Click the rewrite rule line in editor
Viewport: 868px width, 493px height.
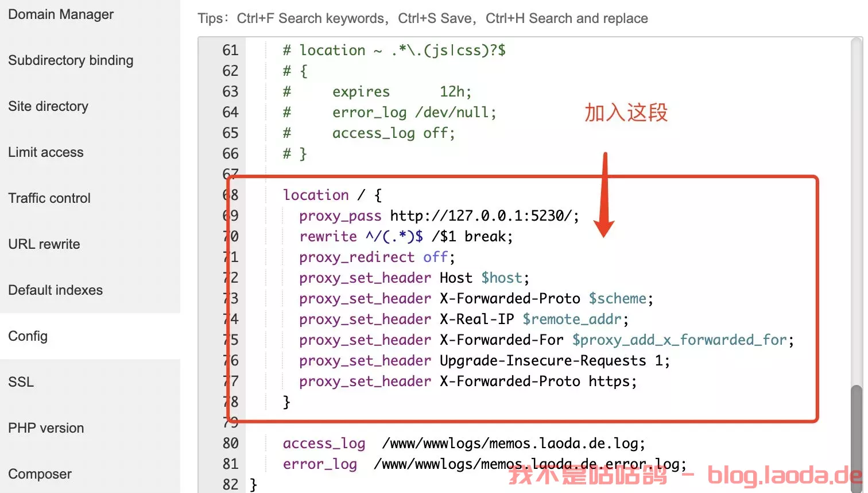405,237
